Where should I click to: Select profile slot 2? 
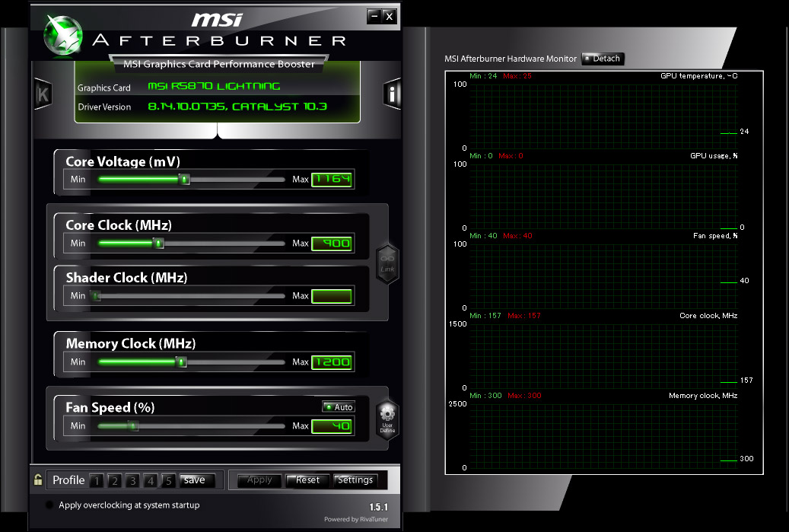click(115, 481)
